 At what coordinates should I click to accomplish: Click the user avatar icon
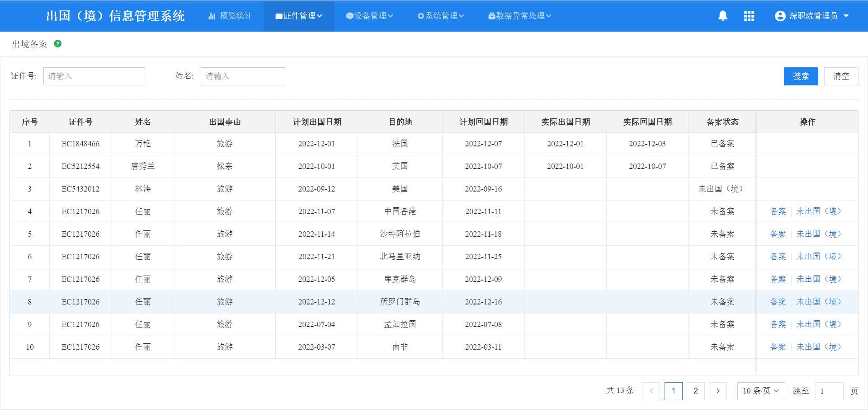coord(780,16)
